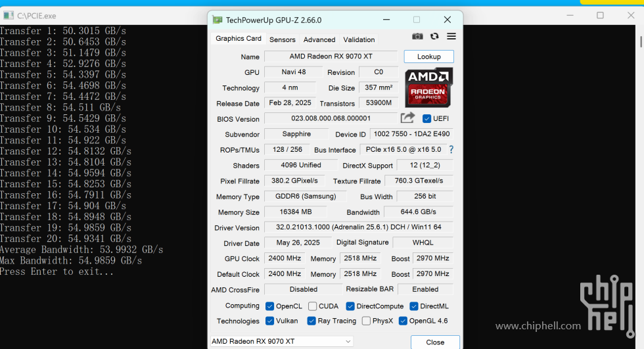Click the Resizable BAR Enabled value
This screenshot has width=644, height=349.
coord(426,289)
